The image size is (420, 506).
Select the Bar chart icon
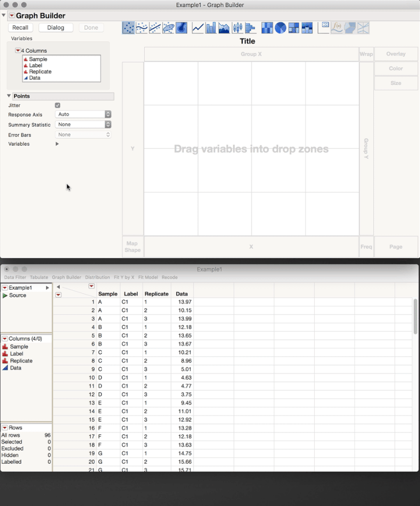point(211,28)
